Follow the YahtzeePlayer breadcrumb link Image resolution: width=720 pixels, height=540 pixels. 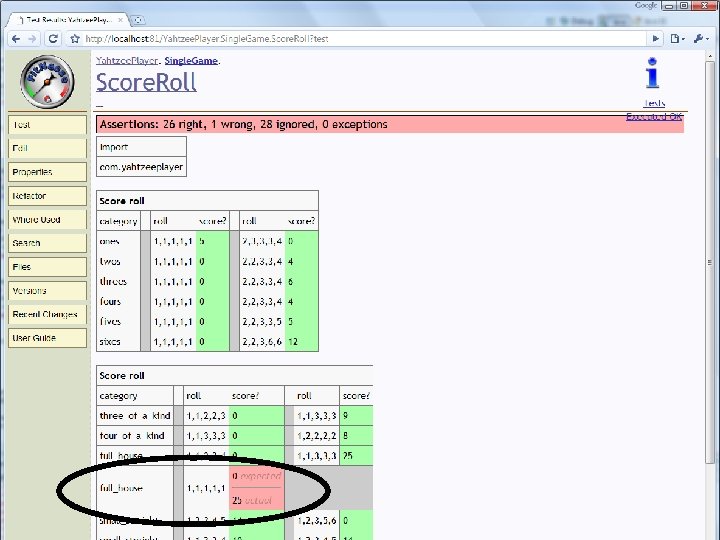[x=127, y=61]
